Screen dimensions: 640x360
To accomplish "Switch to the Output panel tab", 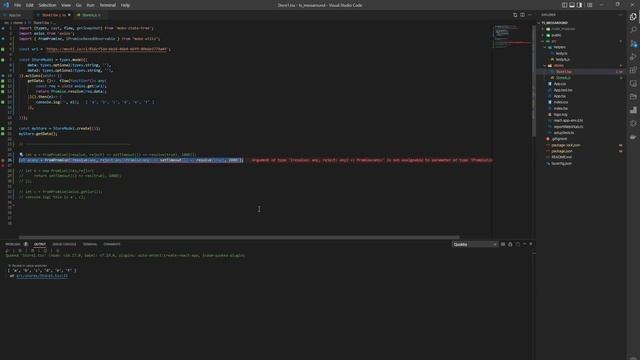I will point(40,244).
